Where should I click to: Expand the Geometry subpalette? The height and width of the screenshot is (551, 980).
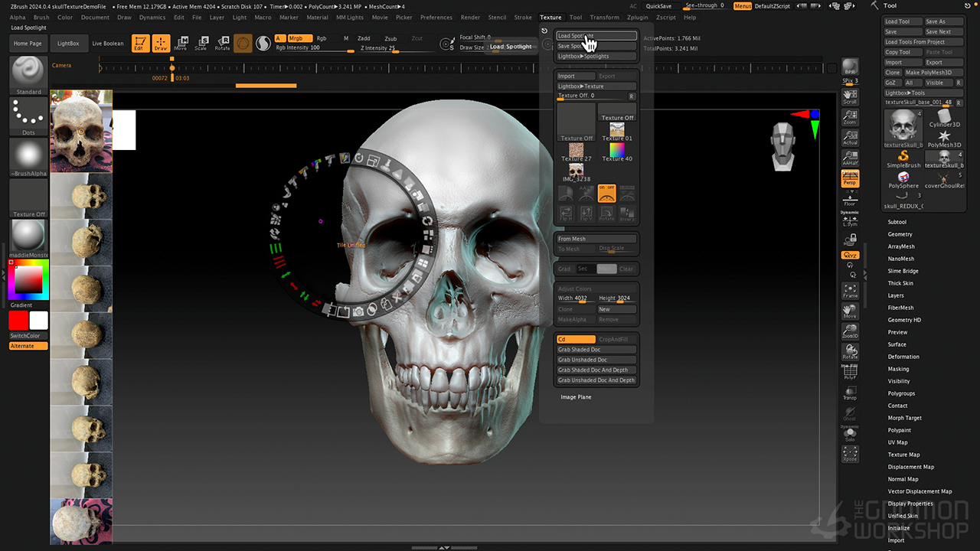click(900, 234)
